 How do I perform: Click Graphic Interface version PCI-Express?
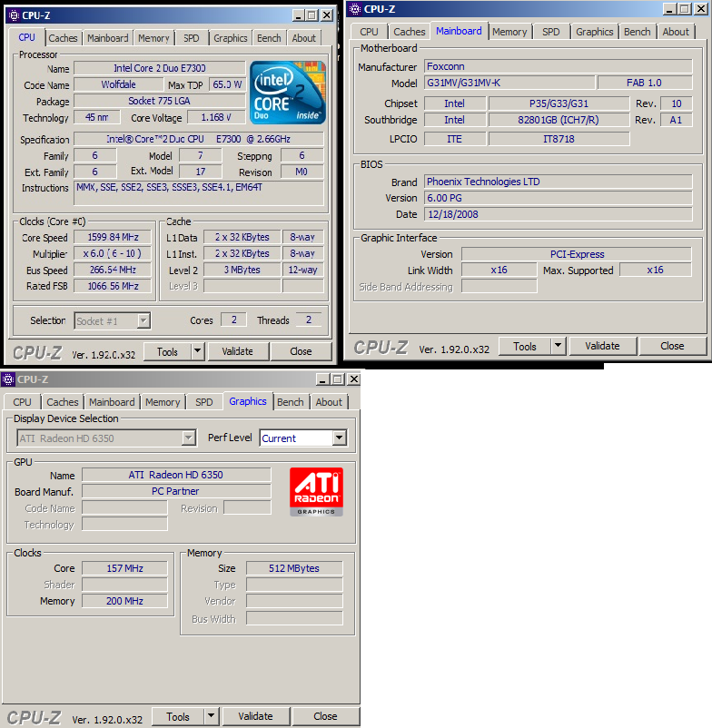577,254
